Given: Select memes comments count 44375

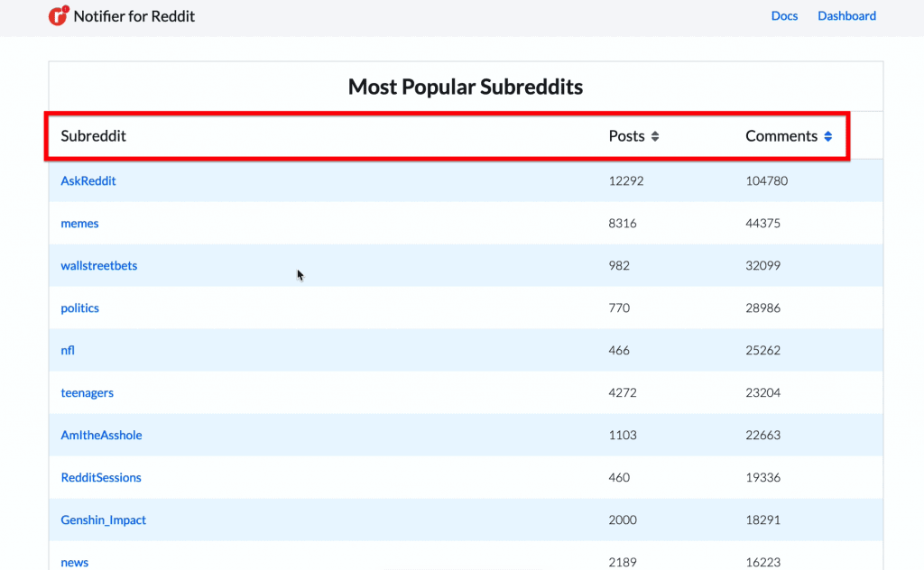Looking at the screenshot, I should pos(763,223).
